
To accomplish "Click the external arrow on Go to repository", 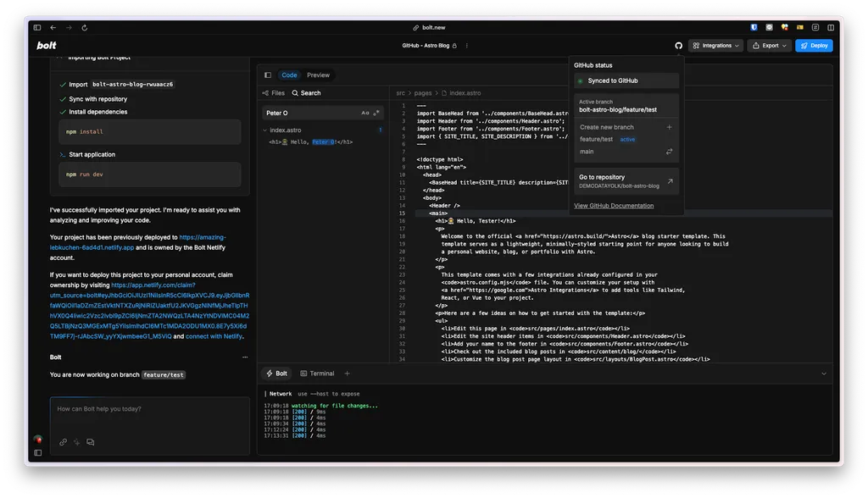I will [670, 181].
